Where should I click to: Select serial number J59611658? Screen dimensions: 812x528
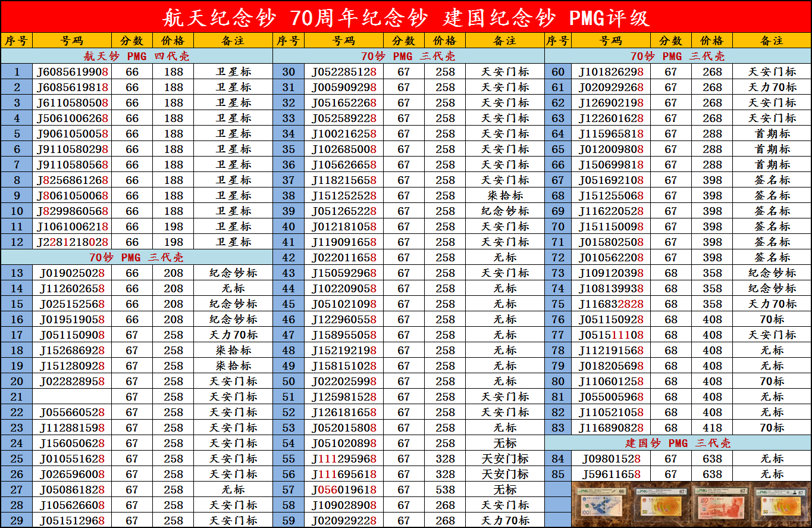coord(612,474)
